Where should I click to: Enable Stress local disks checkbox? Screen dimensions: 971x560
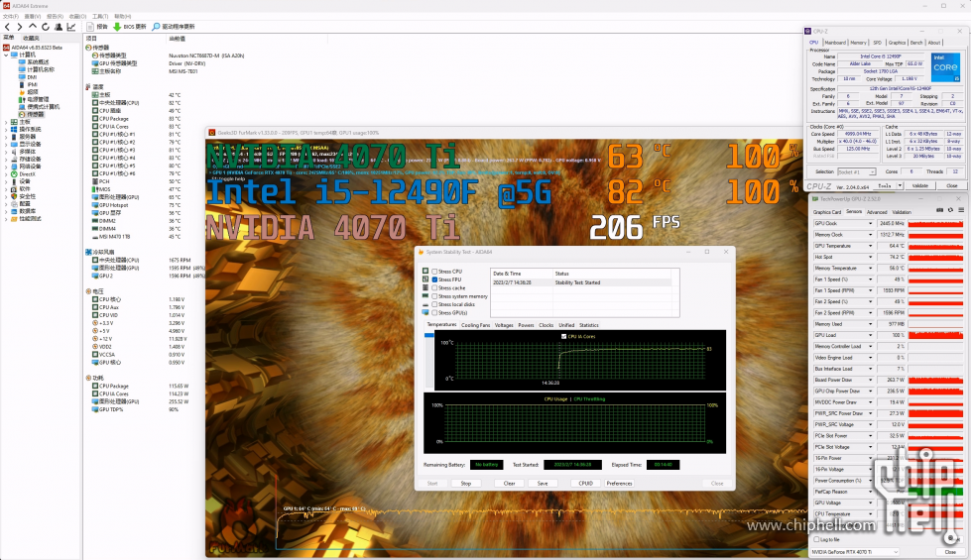[x=434, y=304]
